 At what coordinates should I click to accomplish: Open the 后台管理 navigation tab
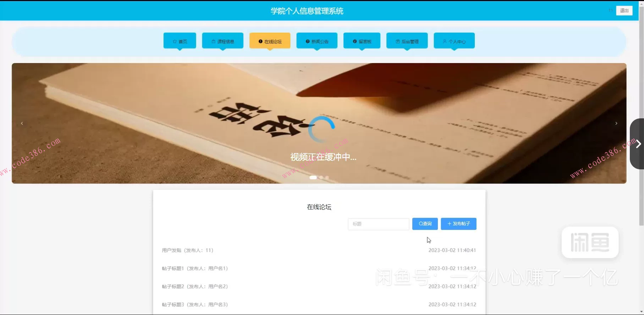pyautogui.click(x=407, y=41)
